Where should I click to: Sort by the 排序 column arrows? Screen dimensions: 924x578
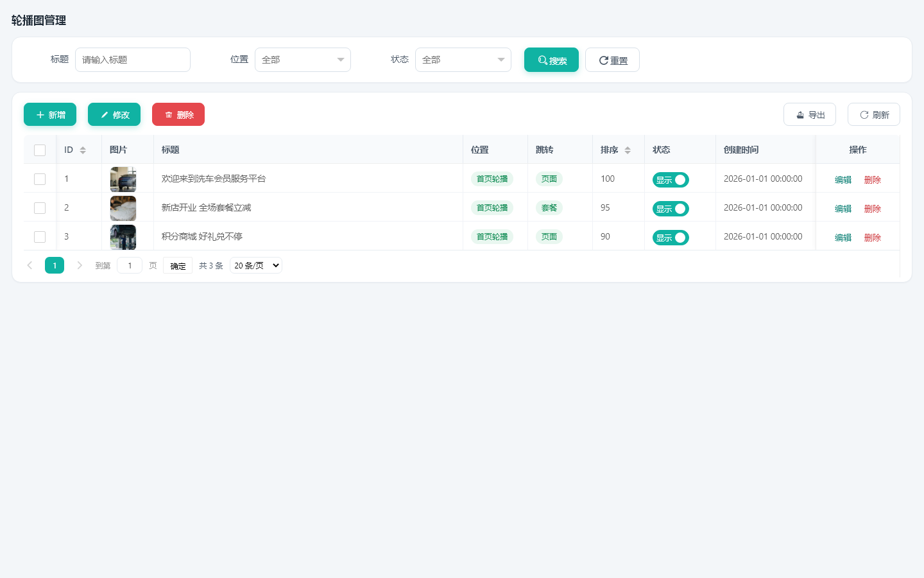628,150
